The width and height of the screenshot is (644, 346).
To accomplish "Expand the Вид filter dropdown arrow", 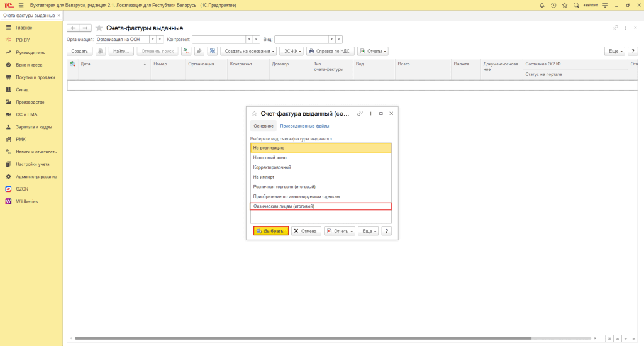I will (x=331, y=40).
